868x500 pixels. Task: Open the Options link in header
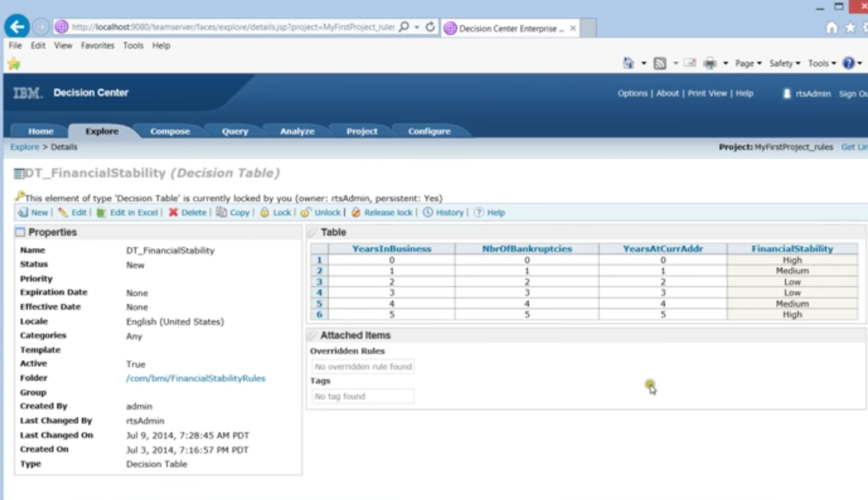[632, 93]
